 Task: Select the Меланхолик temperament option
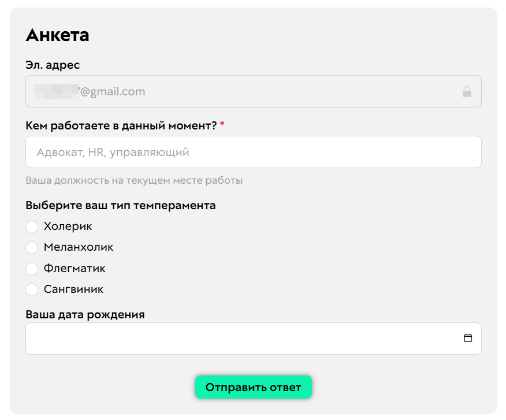32,248
